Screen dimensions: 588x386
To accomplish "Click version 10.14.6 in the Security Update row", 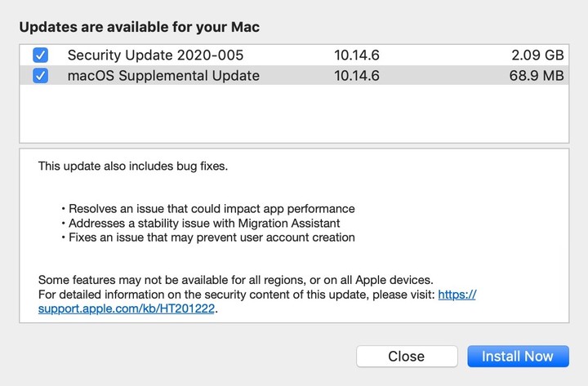I will tap(356, 55).
